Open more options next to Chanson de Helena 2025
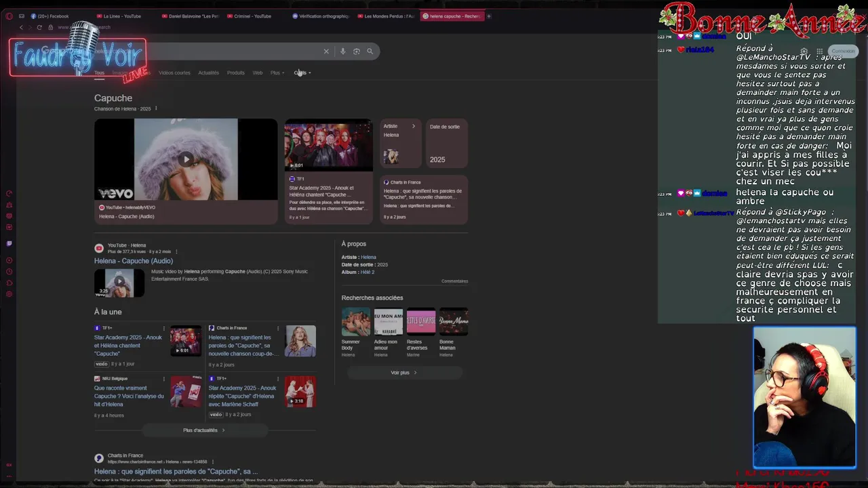 [156, 108]
